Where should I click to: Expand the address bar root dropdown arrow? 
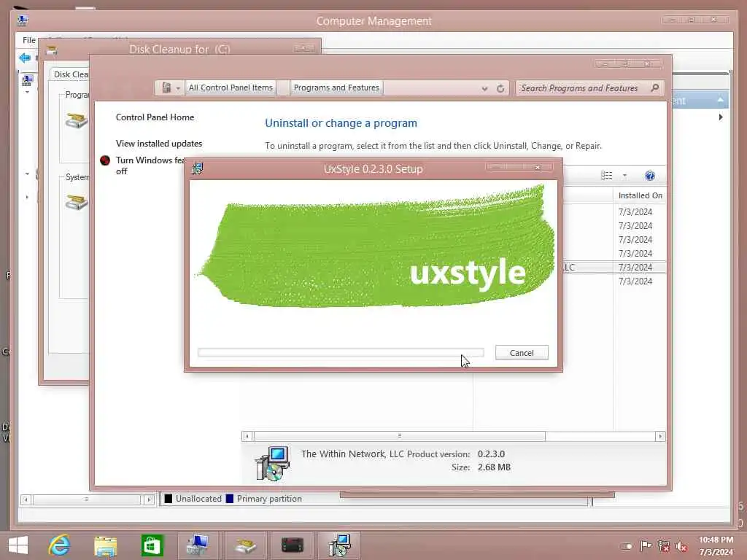(178, 88)
